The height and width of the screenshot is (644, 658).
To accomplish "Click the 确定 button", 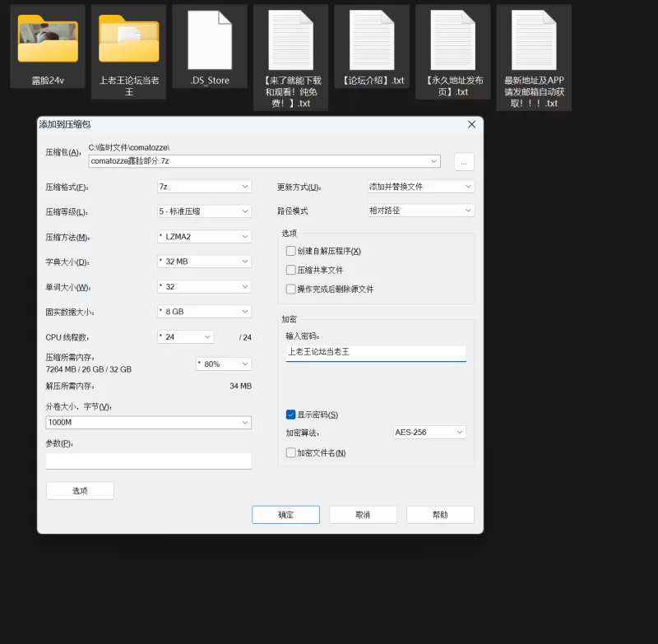I will [x=285, y=515].
